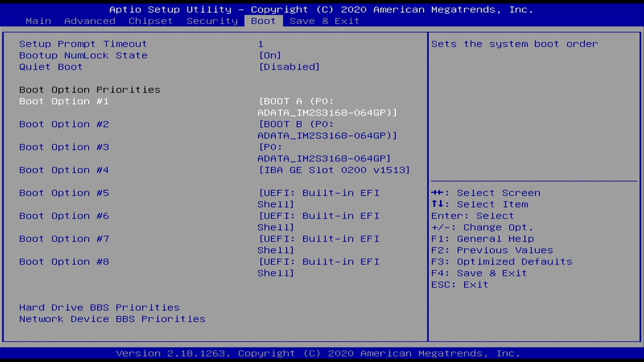Viewport: 644px width, 362px height.
Task: Click F4: Save & Exit help entry
Action: pos(479,273)
